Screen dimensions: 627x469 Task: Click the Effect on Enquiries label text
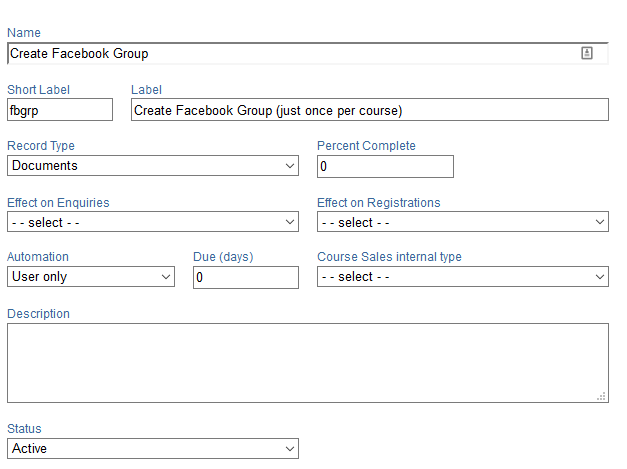(x=58, y=202)
